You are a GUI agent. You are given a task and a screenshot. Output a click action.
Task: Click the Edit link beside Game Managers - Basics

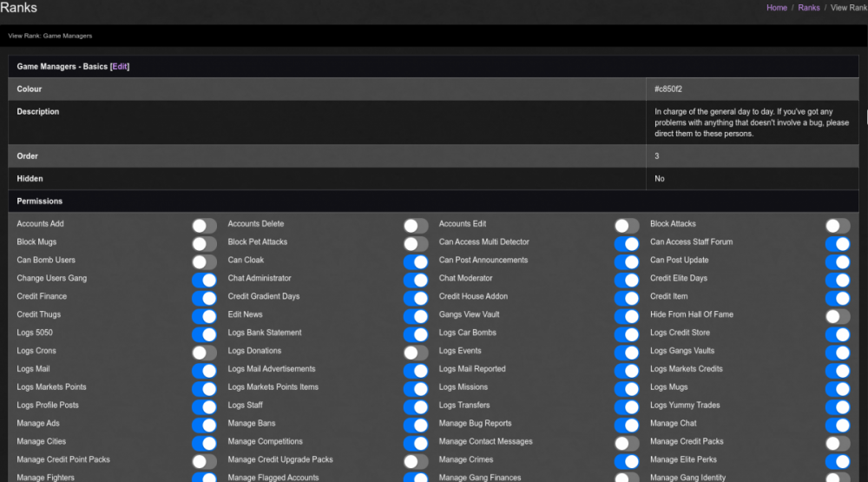(x=120, y=67)
